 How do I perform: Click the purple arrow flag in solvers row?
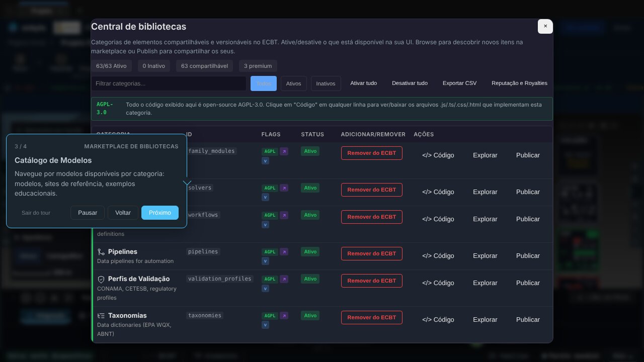tap(284, 188)
